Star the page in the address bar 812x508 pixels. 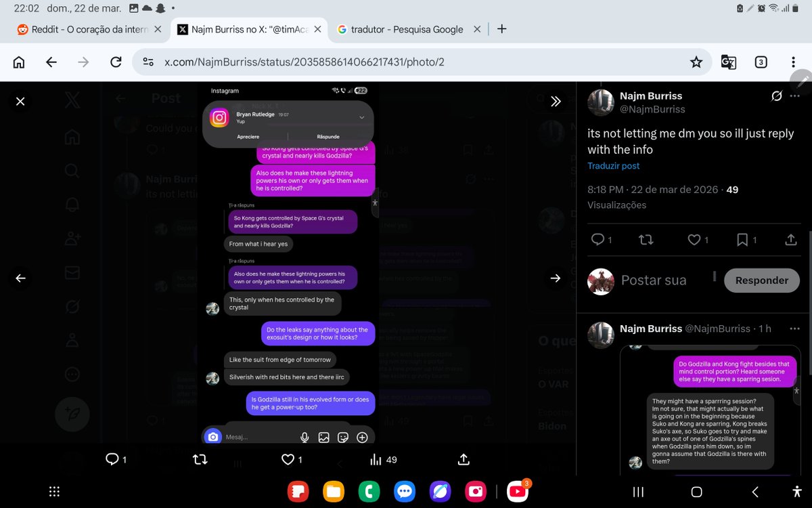click(696, 62)
